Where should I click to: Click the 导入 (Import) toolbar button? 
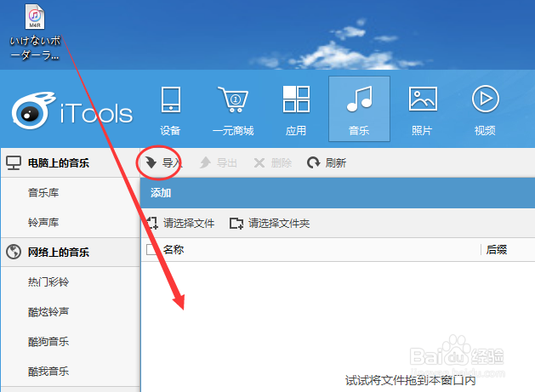coord(163,162)
